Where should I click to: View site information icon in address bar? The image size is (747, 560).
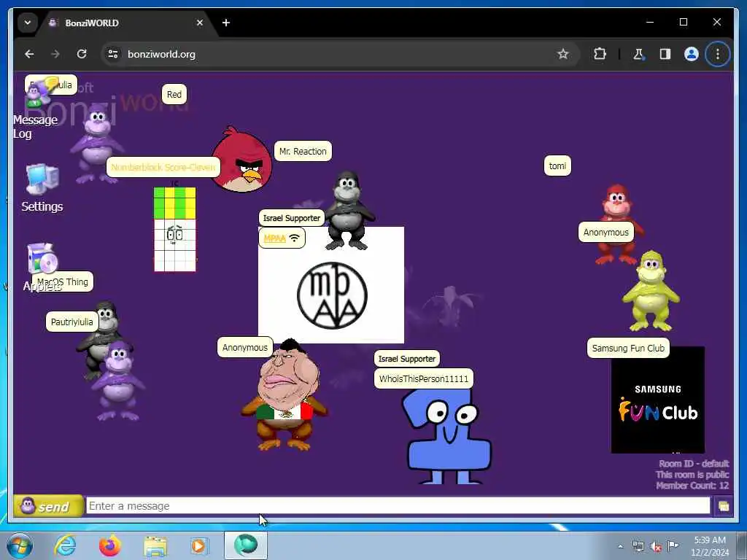(113, 54)
